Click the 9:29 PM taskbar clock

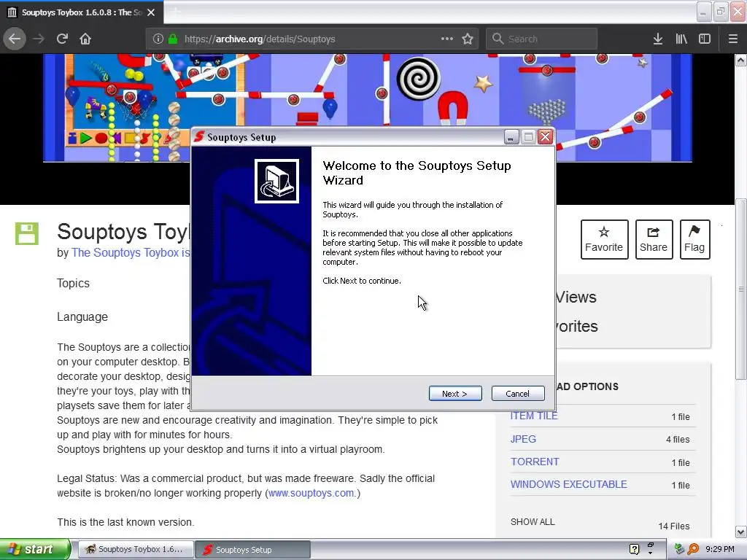[x=720, y=549]
